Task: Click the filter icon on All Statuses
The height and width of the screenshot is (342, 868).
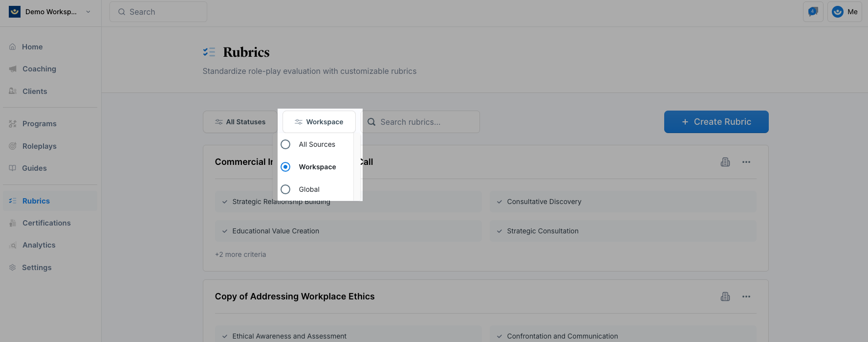Action: [x=219, y=122]
